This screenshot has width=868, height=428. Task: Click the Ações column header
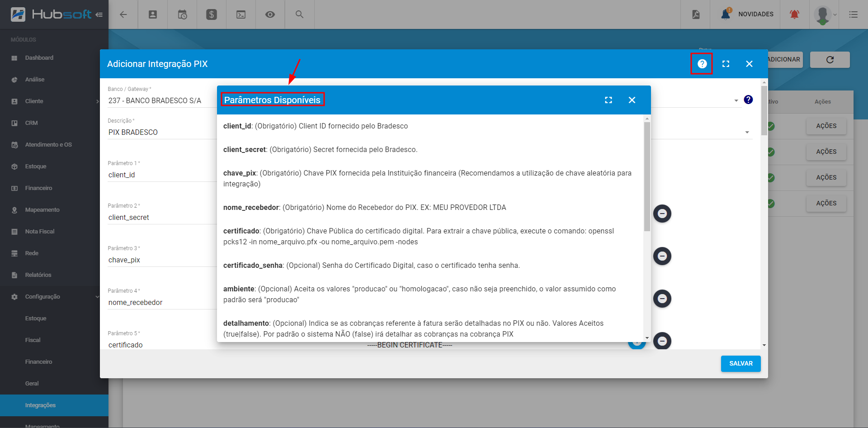[x=822, y=102]
